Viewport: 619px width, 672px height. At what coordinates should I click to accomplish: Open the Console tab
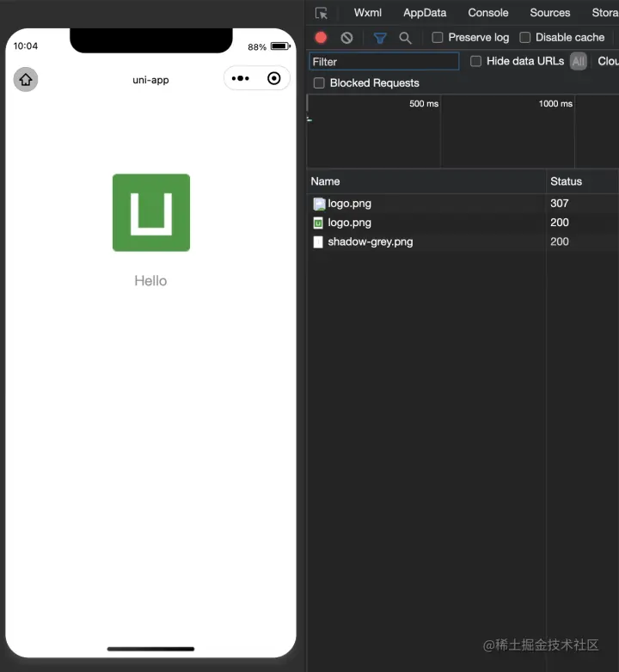click(487, 13)
